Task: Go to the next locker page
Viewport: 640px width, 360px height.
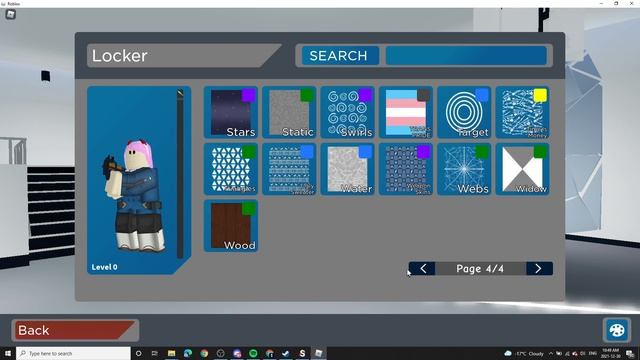Action: (x=539, y=269)
